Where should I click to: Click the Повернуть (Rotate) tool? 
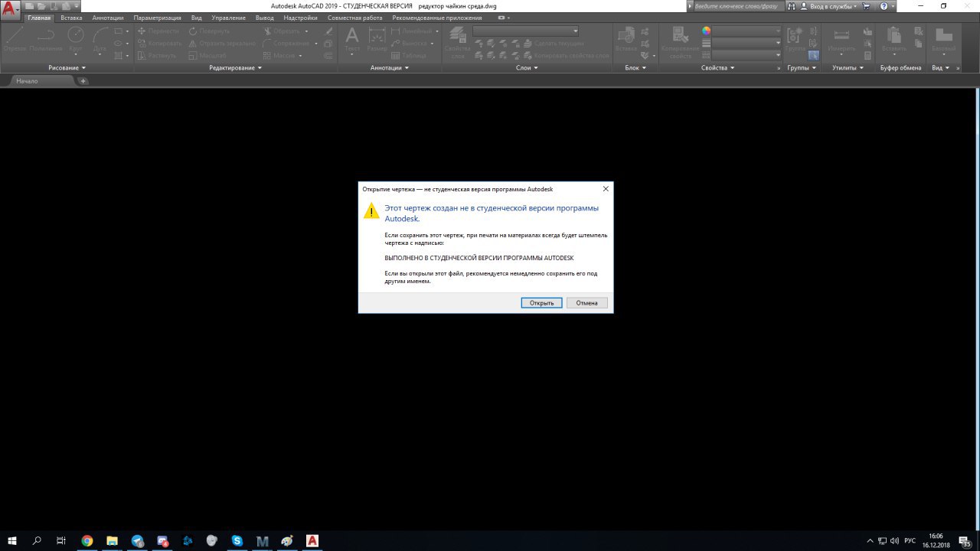(209, 31)
